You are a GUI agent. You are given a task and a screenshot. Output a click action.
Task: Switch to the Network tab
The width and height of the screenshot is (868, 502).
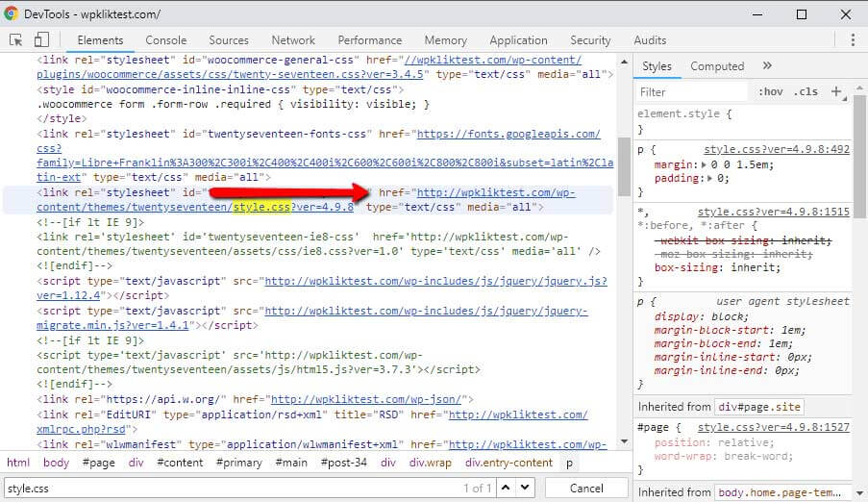(x=293, y=39)
